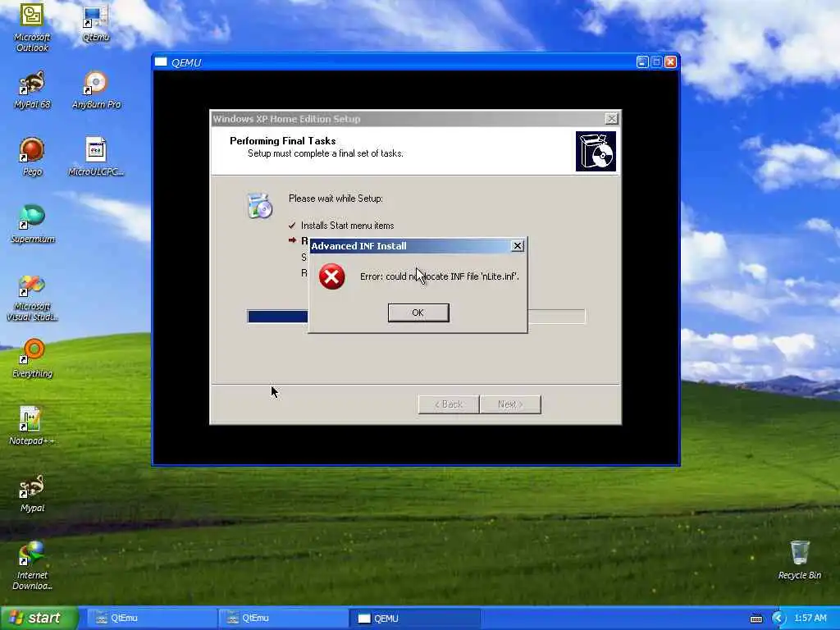
Task: Select the QtEmu desktop shortcut
Action: [95, 22]
